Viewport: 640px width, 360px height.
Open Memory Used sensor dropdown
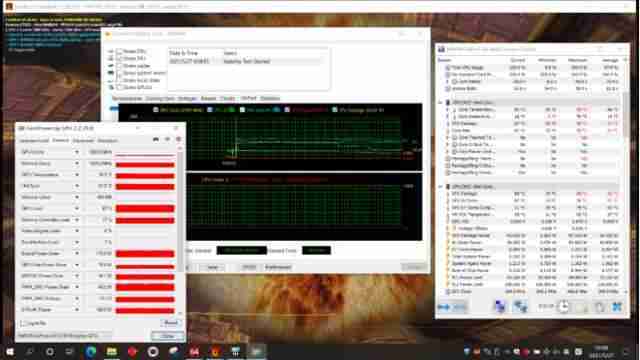click(x=77, y=197)
